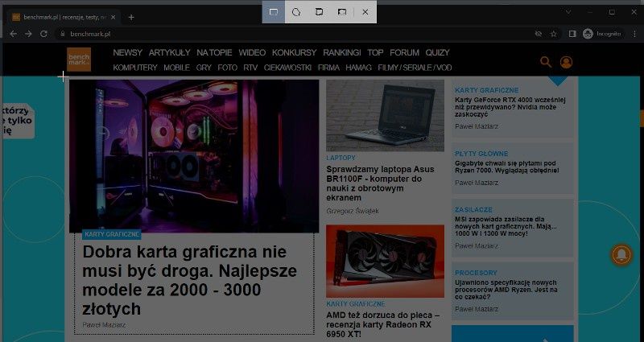Viewport: 644px width, 342px height.
Task: Open CIEKAWOSTKI category
Action: [288, 68]
